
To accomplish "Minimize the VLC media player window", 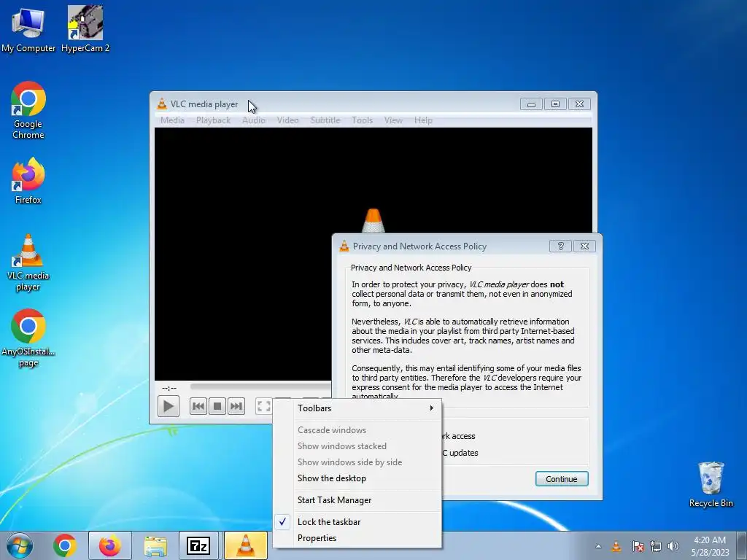I will click(531, 104).
